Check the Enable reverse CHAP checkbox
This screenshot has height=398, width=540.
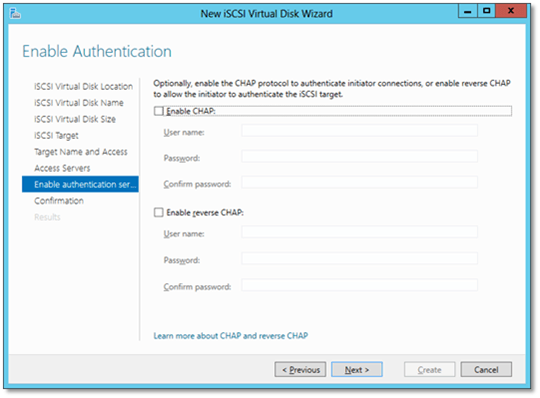pos(158,212)
